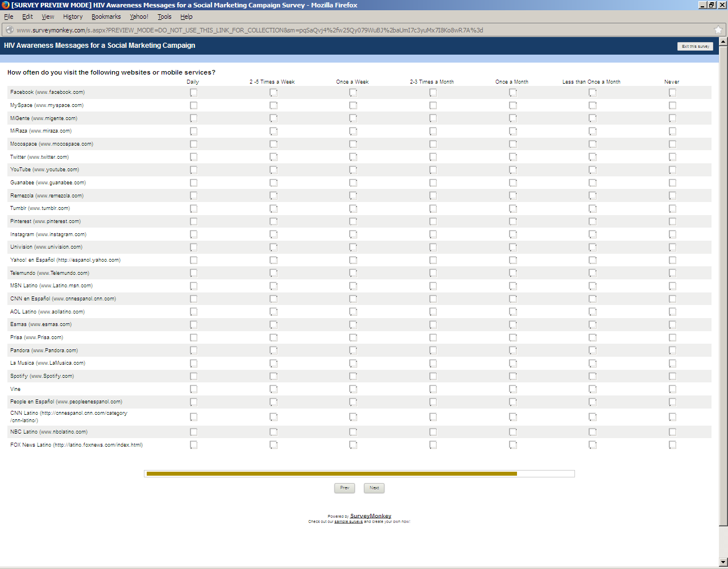Viewport: 728px width, 569px height.
Task: Check Daily for Spotify
Action: 193,376
